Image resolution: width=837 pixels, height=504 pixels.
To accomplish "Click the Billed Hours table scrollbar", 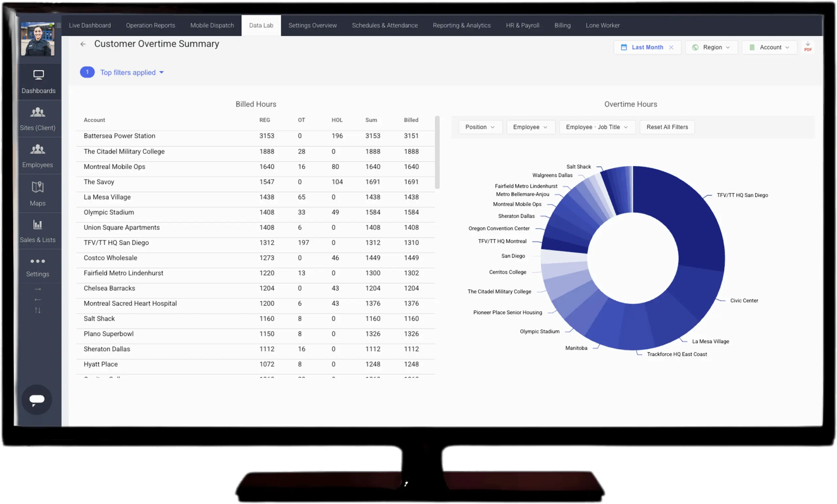I will point(437,152).
